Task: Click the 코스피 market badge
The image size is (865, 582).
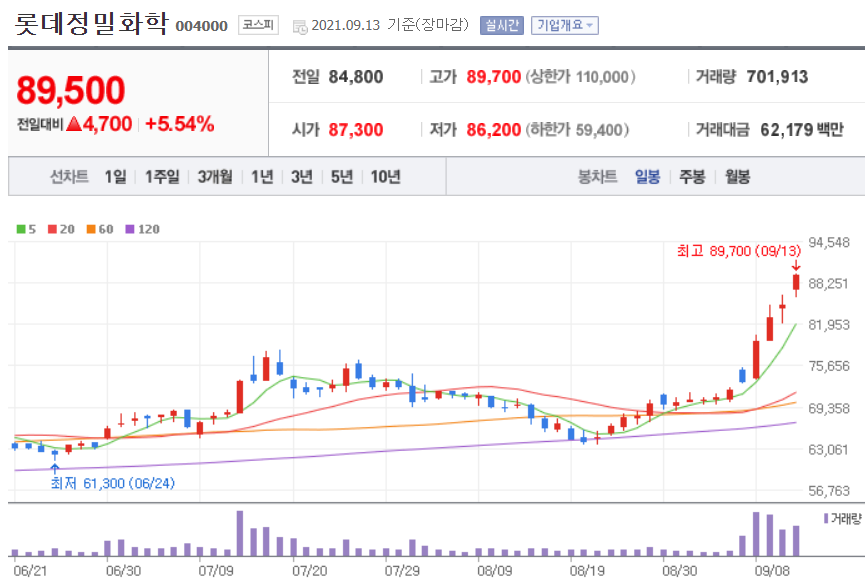Action: (258, 25)
